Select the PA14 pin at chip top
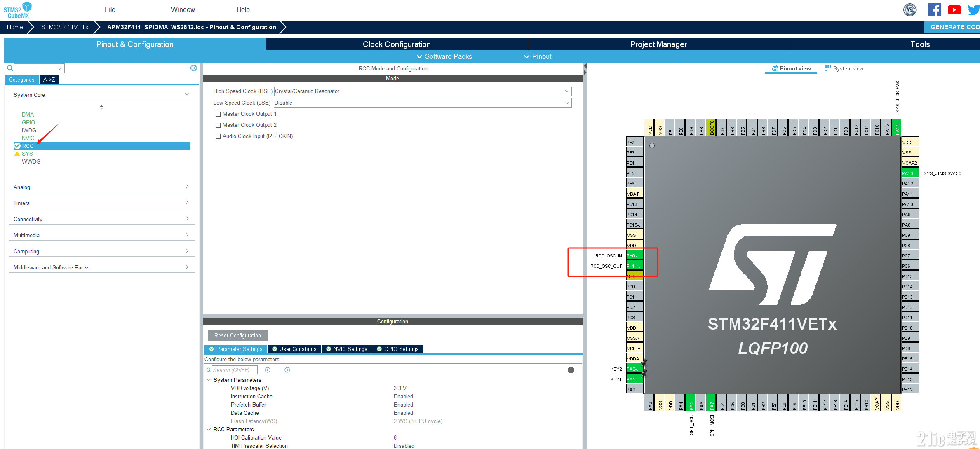Image resolution: width=980 pixels, height=449 pixels. (896, 128)
